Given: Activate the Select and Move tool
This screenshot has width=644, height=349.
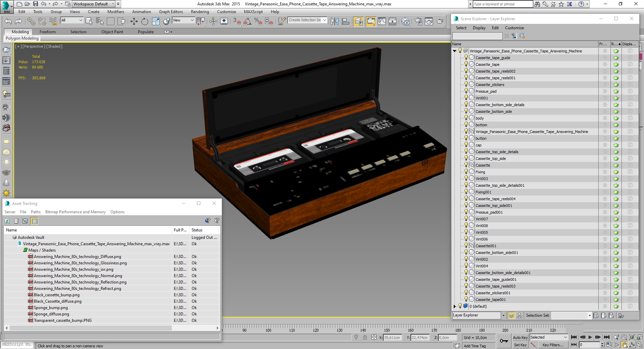Looking at the screenshot, I should click(134, 21).
